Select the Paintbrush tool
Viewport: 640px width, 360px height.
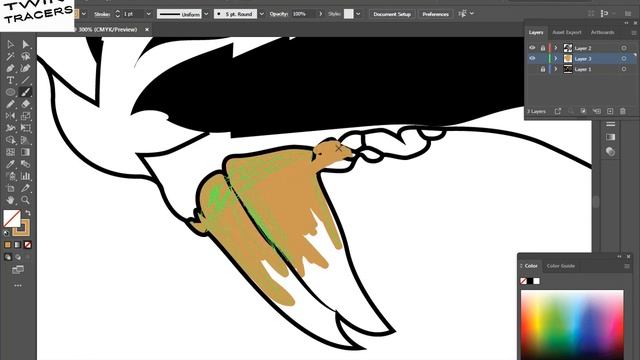[x=25, y=92]
